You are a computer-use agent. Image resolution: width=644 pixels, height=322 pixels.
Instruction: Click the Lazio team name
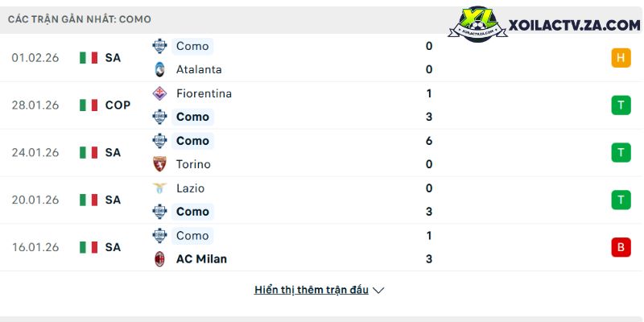click(190, 188)
